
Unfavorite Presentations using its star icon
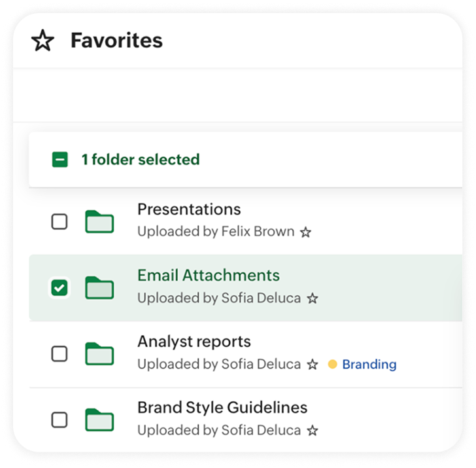[x=305, y=232]
